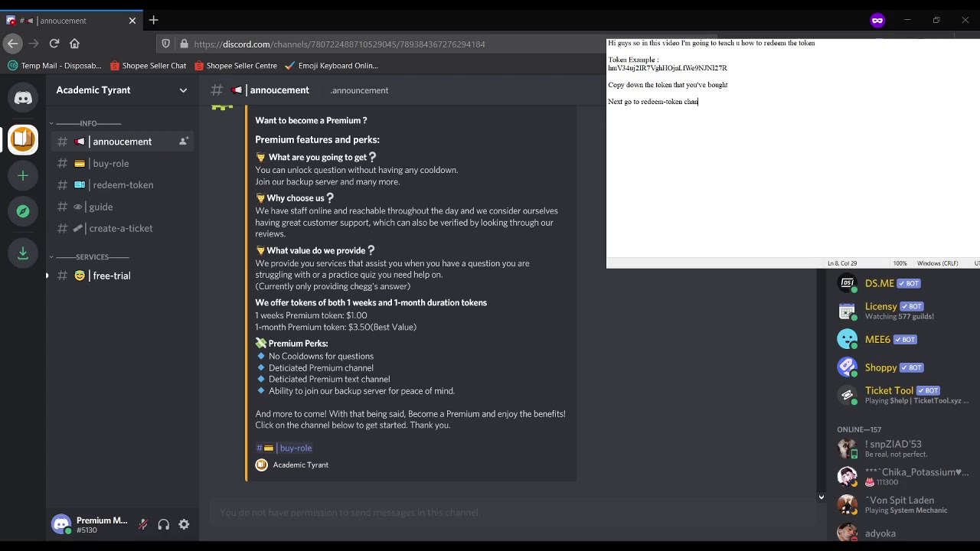Select the Academic Tyrant server icon

(x=23, y=139)
